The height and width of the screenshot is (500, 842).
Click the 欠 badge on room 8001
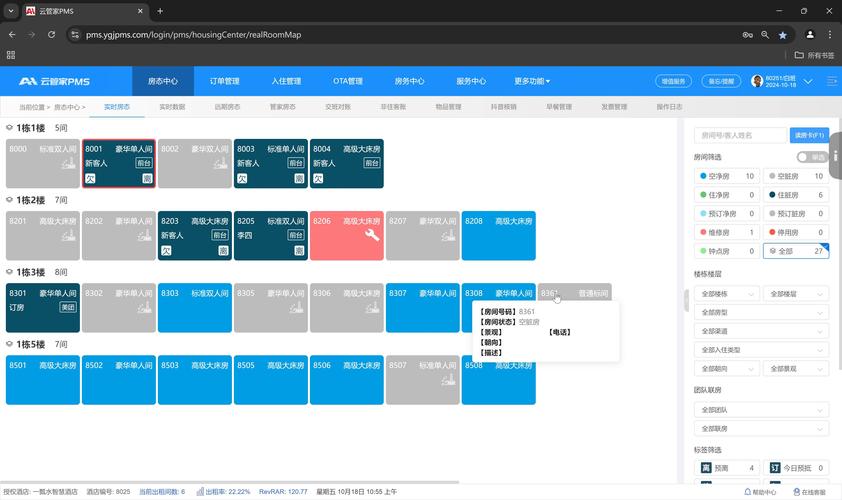click(x=90, y=179)
